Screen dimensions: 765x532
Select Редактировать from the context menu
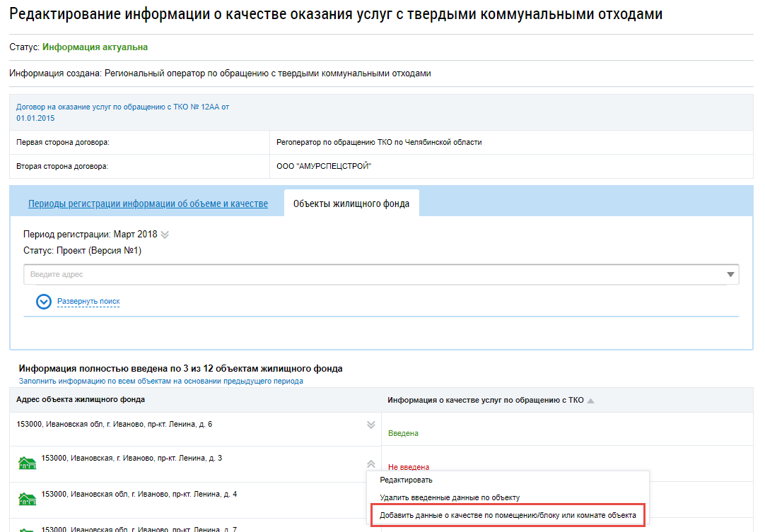pos(406,480)
